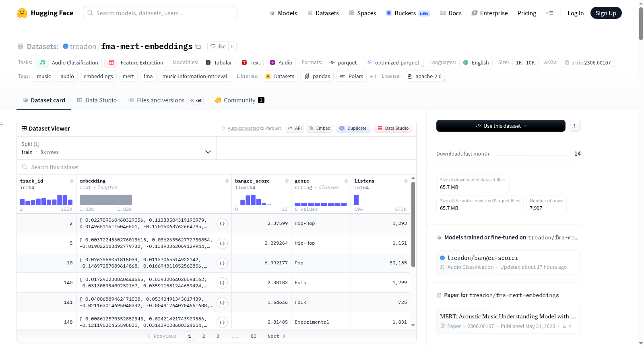Open the xet badge next to Files and versions
644x347 pixels.
click(x=196, y=100)
